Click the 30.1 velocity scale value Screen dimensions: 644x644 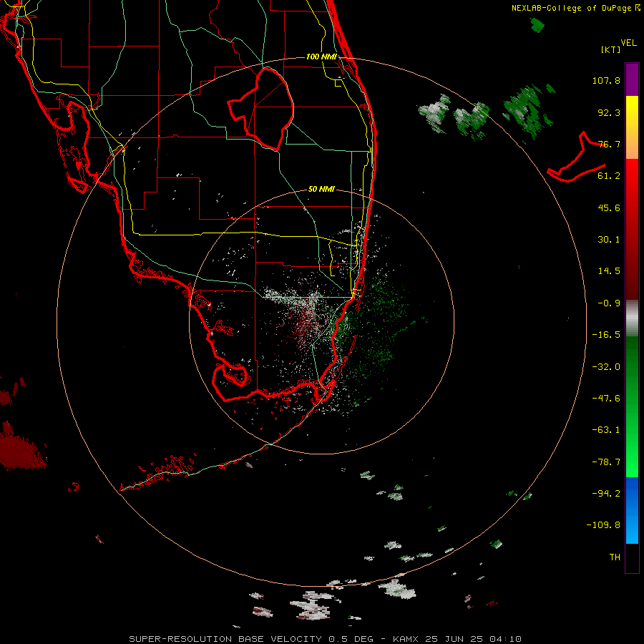point(609,240)
